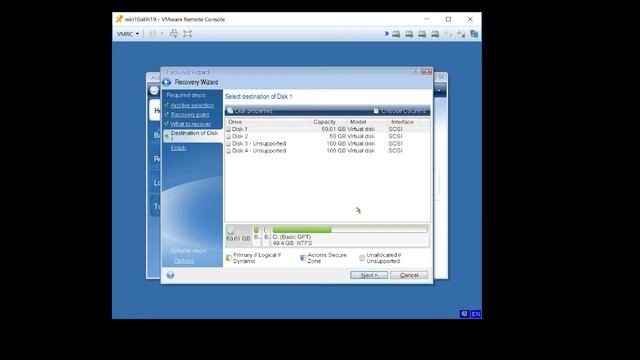640x360 pixels.
Task: Click the Send Ctrl+Alt+Del toolbar icon
Action: tap(174, 34)
